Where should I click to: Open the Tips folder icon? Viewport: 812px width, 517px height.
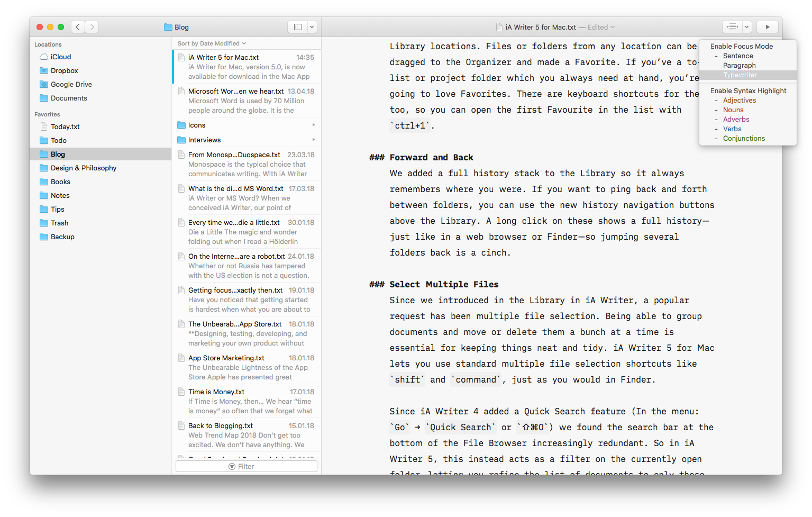pos(44,209)
